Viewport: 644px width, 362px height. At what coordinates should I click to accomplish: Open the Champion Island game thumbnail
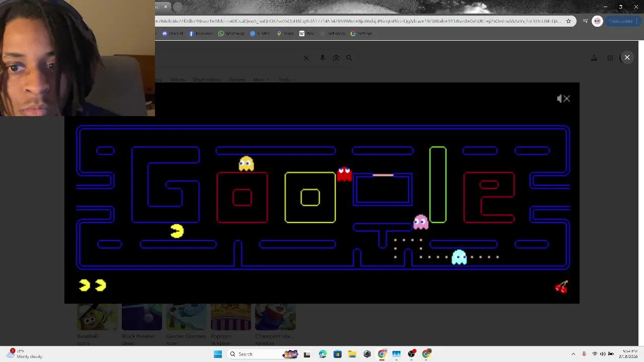[x=275, y=317]
